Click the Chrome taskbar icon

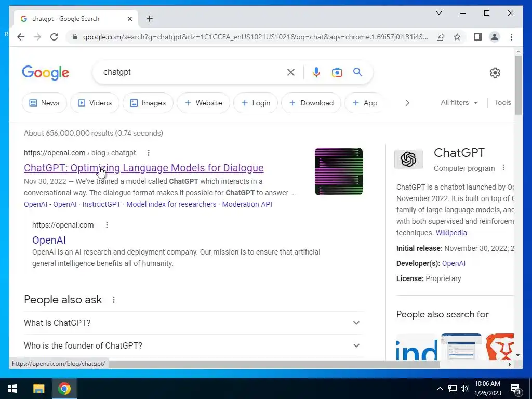(64, 389)
